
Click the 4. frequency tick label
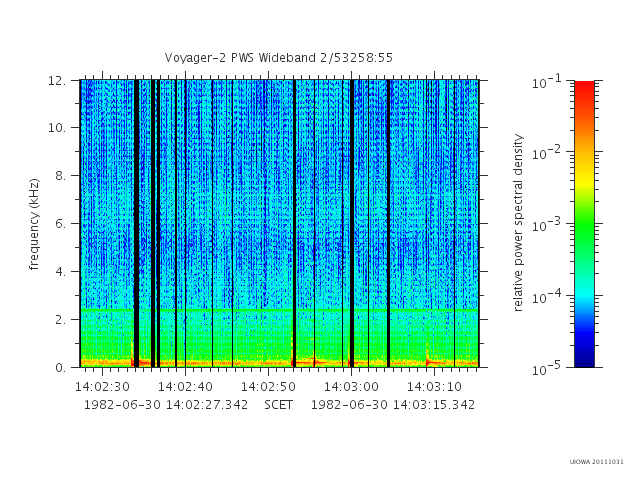coord(60,272)
